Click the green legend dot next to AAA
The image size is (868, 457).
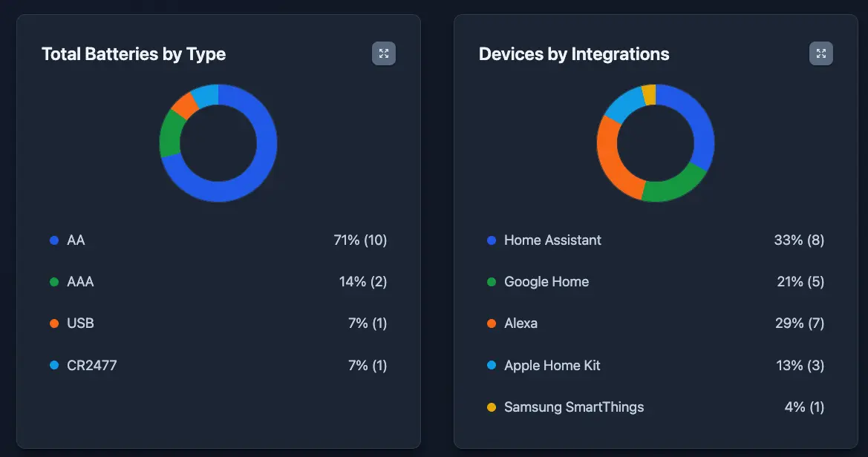point(53,282)
